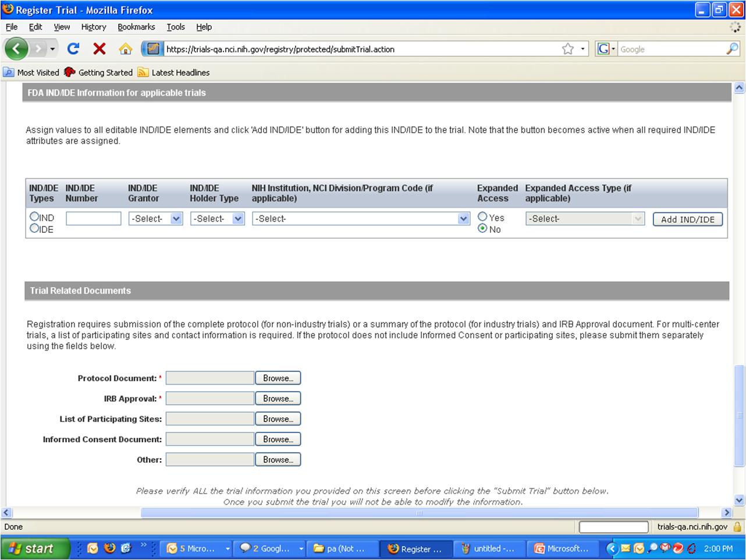Click the vertical scrollbar thumb
The height and width of the screenshot is (560, 746).
pos(740,415)
